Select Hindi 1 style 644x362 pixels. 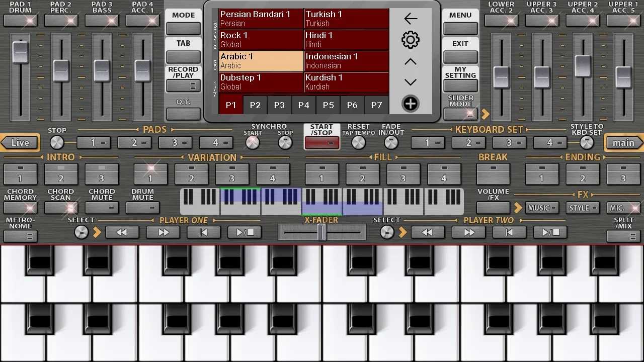pos(346,40)
